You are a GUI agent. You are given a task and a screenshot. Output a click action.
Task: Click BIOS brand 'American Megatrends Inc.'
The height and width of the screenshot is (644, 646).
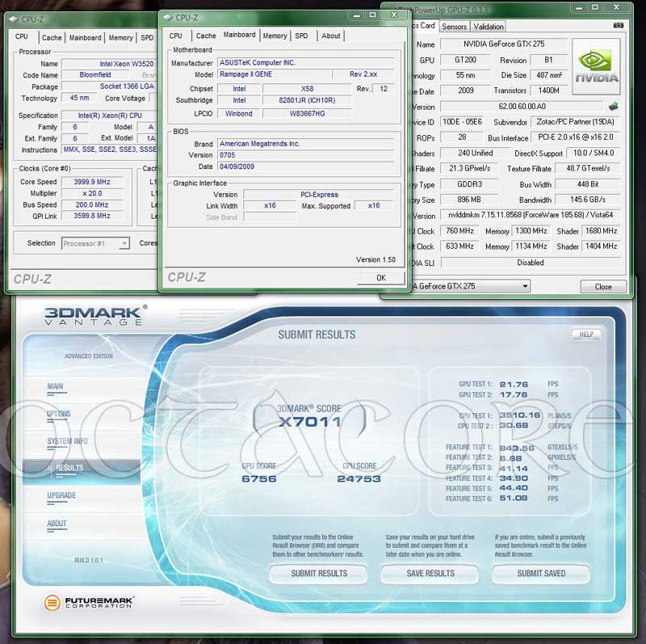coord(306,144)
